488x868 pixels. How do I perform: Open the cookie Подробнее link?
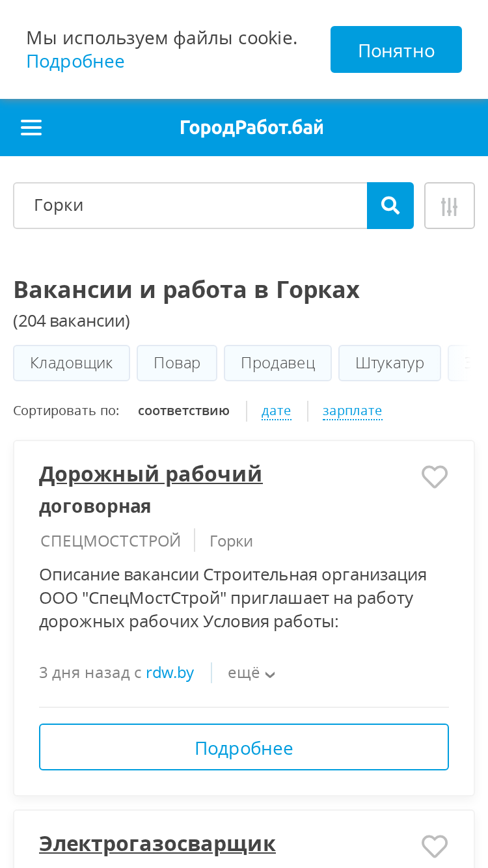click(75, 61)
